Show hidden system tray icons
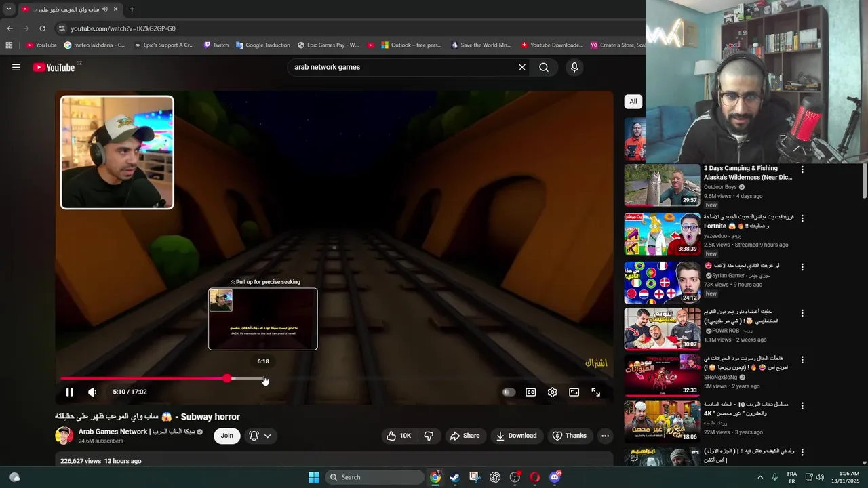The image size is (868, 488). pos(760,477)
